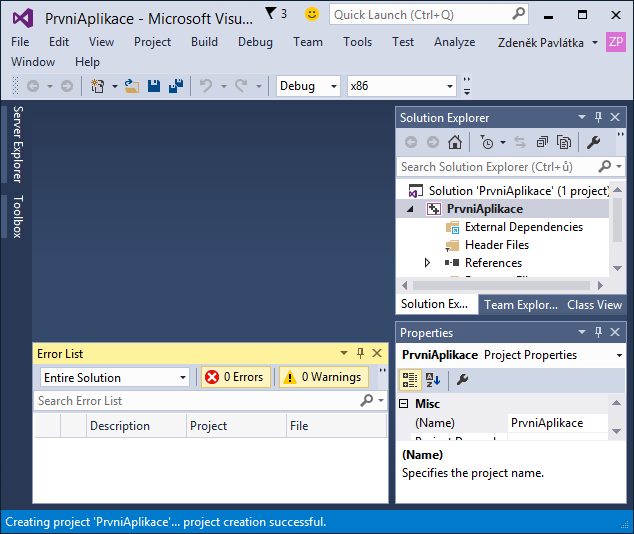Click Collapse All icon in Solution Explorer

542,142
